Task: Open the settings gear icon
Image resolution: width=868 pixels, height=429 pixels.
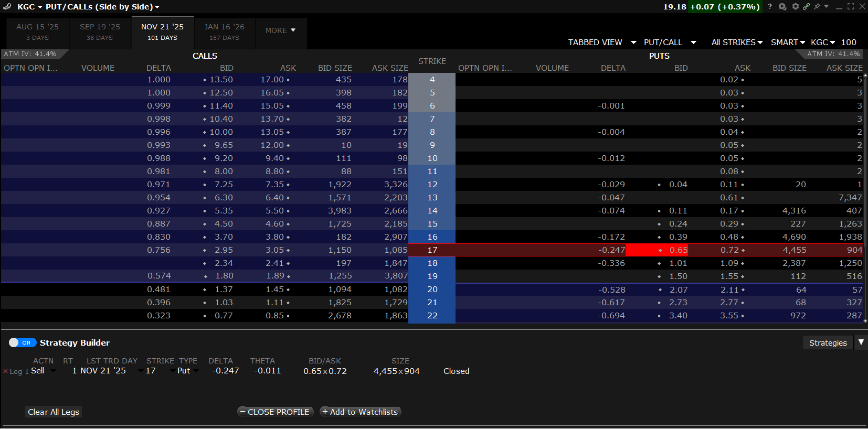Action: point(796,7)
